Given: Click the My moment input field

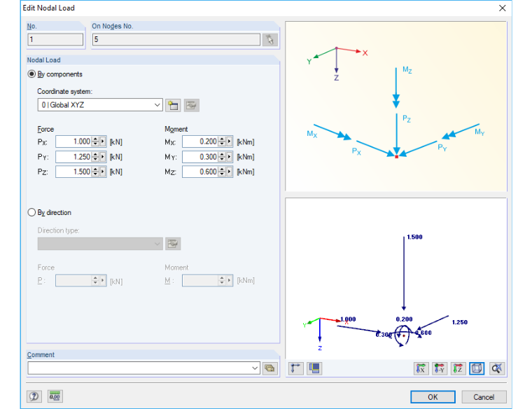Looking at the screenshot, I should 200,156.
